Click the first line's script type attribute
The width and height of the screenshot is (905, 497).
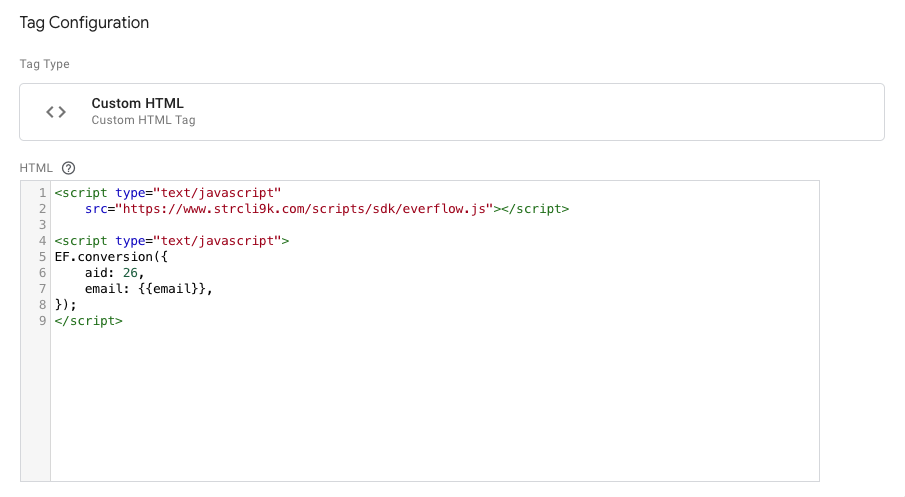(x=198, y=193)
